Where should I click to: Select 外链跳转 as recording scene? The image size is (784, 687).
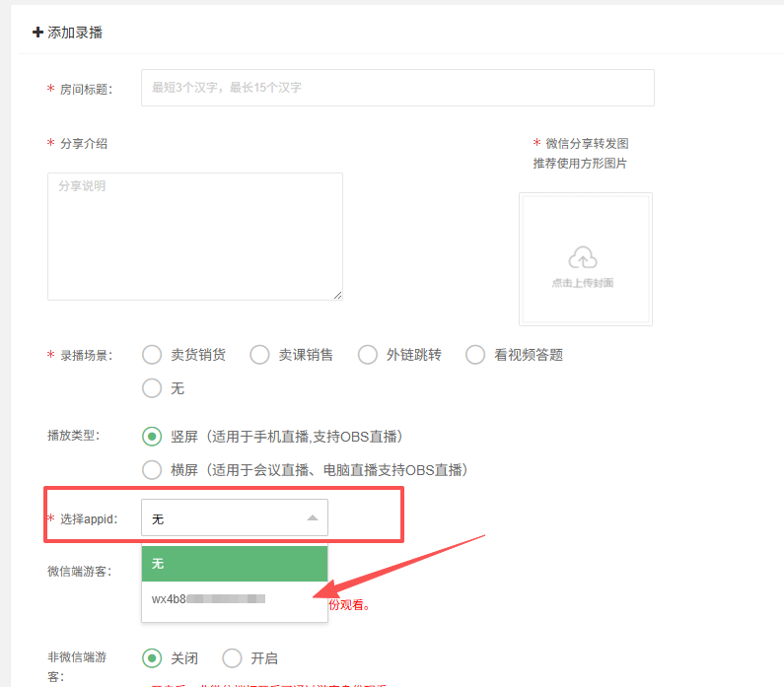pyautogui.click(x=368, y=355)
